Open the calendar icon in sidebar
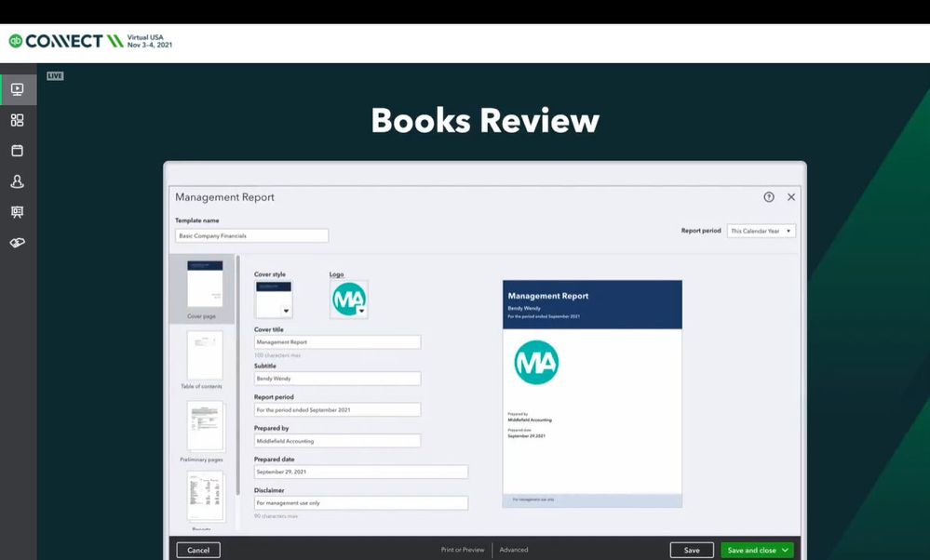 point(17,151)
